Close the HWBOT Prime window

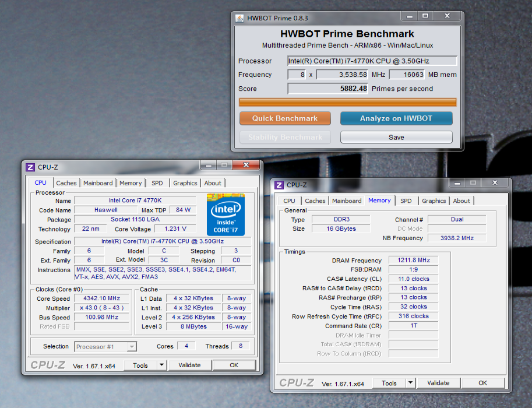point(447,16)
